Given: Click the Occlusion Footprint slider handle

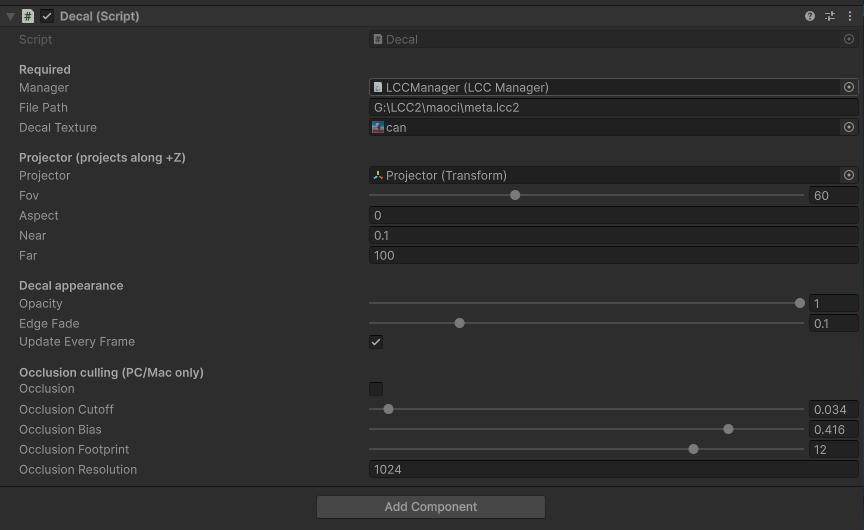Looking at the screenshot, I should click(x=694, y=450).
